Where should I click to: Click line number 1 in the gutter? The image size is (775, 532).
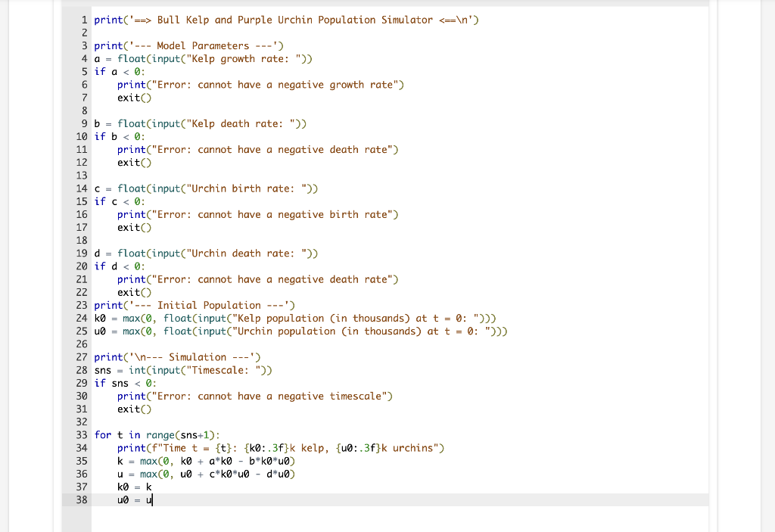(x=83, y=20)
